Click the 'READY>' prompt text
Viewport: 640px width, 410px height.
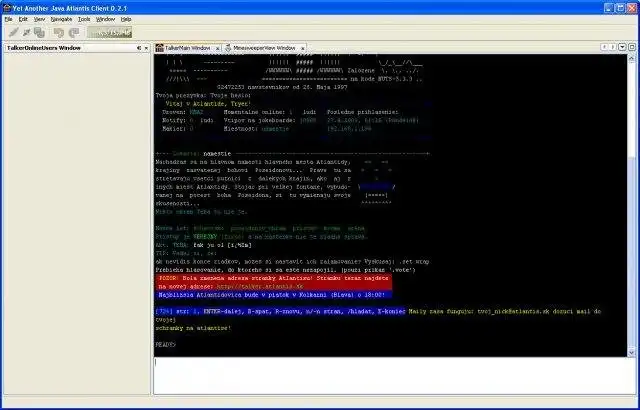click(165, 345)
